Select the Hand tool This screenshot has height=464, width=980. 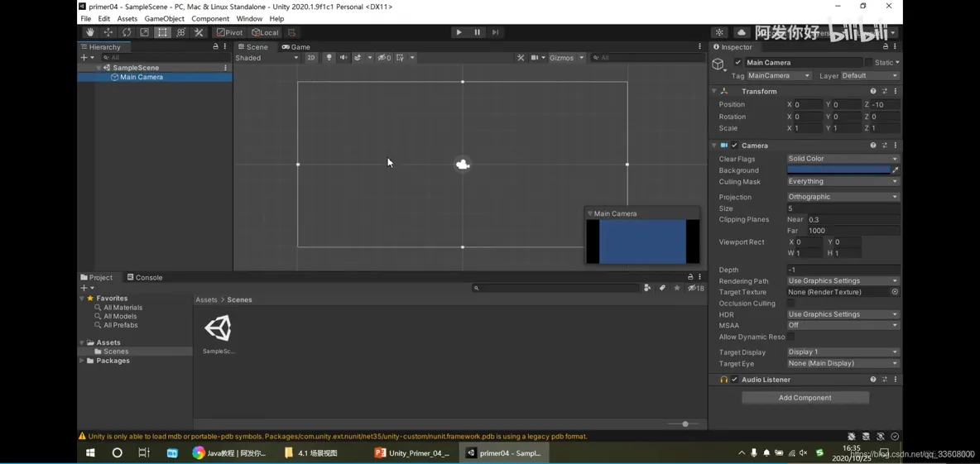(90, 32)
